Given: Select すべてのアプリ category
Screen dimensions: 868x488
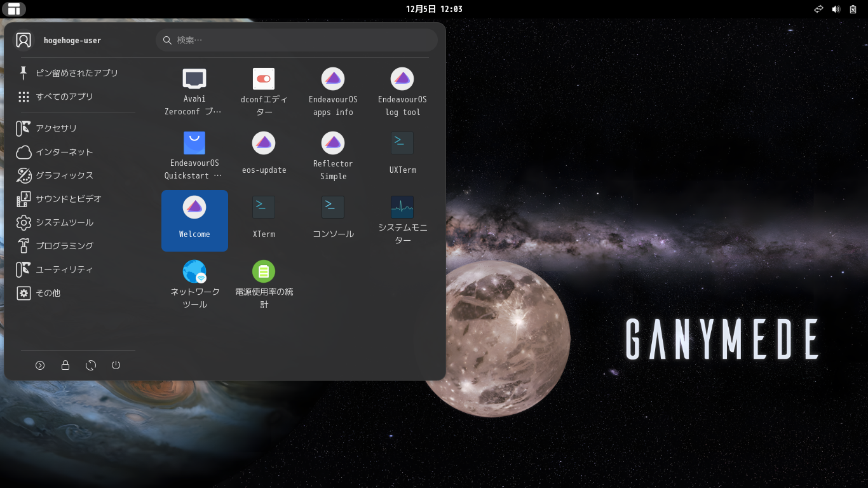Looking at the screenshot, I should 76,97.
